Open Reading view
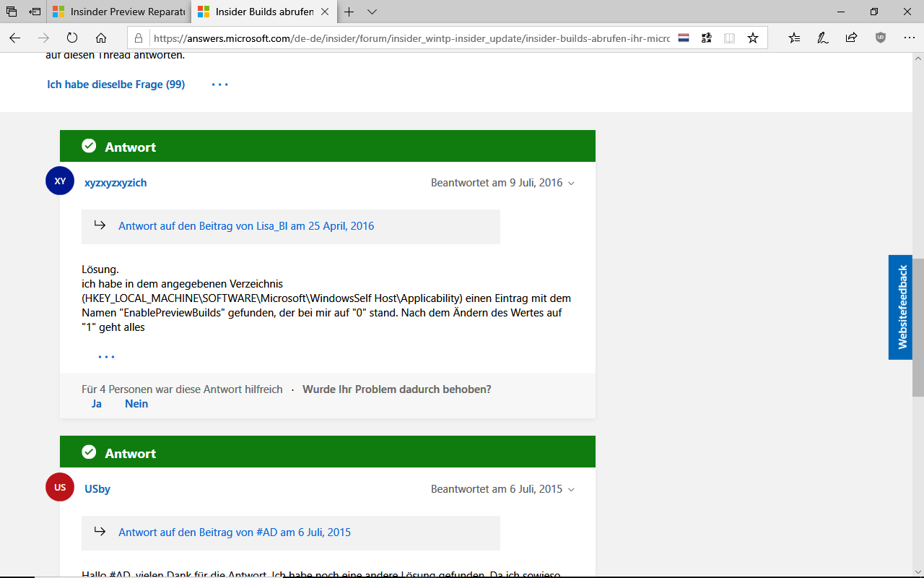Viewport: 924px width, 578px height. [x=730, y=38]
